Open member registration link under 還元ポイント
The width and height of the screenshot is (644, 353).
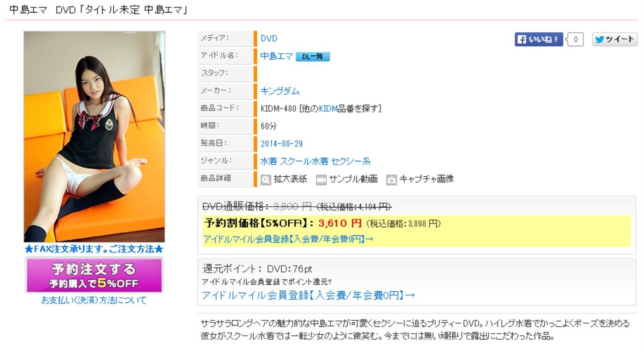(308, 295)
